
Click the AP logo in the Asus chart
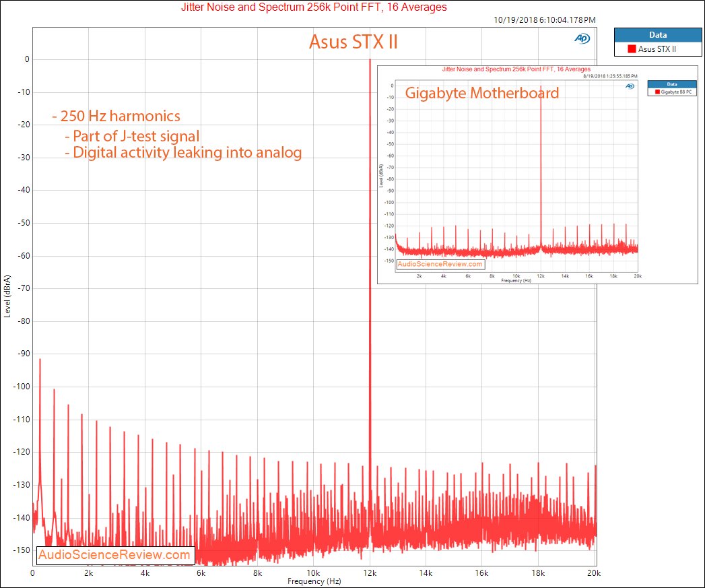(x=582, y=38)
